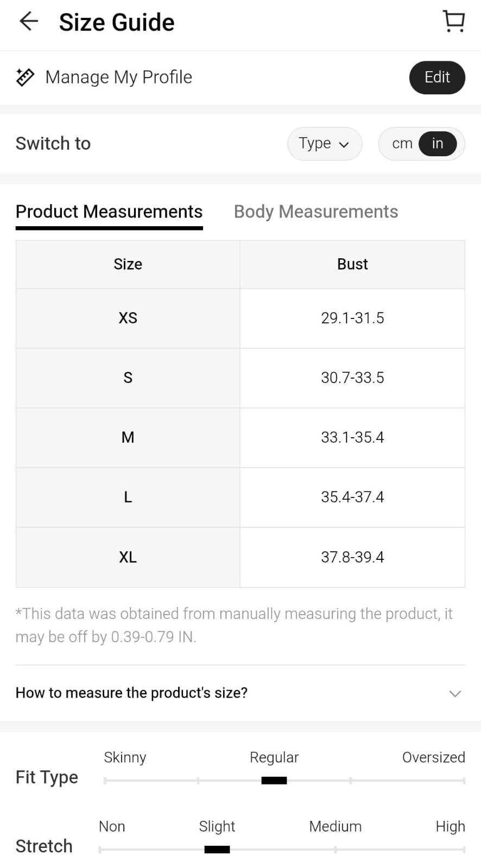Tap Manage My Profile label

pos(118,78)
